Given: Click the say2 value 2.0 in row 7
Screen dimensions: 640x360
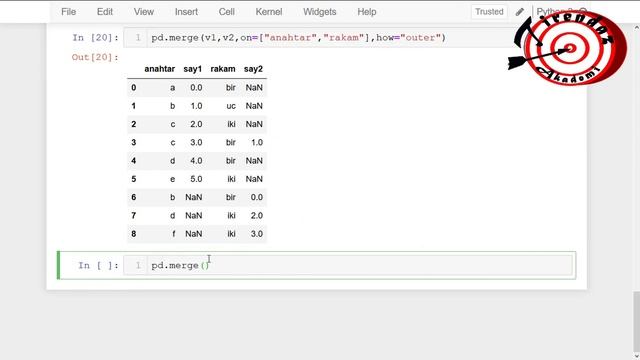Looking at the screenshot, I should click(257, 216).
